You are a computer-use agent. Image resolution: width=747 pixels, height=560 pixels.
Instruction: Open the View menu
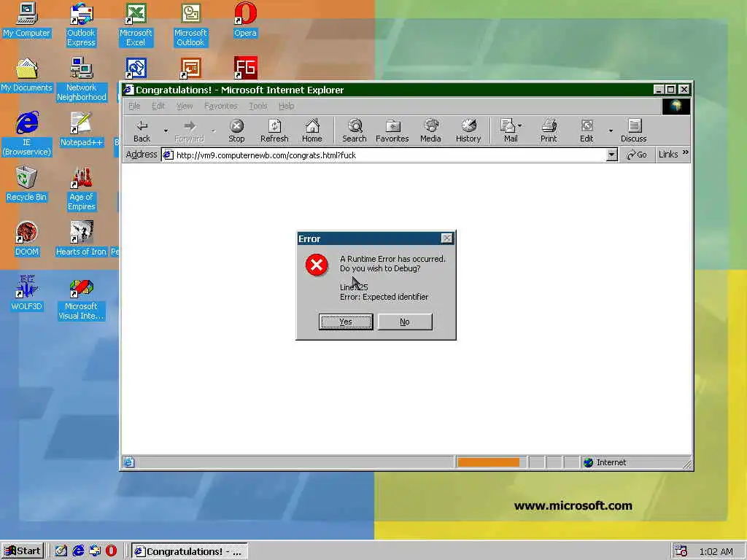click(185, 106)
